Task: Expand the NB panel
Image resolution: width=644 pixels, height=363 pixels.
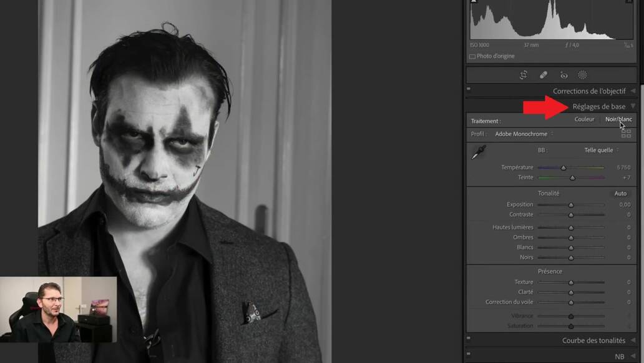Action: pyautogui.click(x=633, y=357)
